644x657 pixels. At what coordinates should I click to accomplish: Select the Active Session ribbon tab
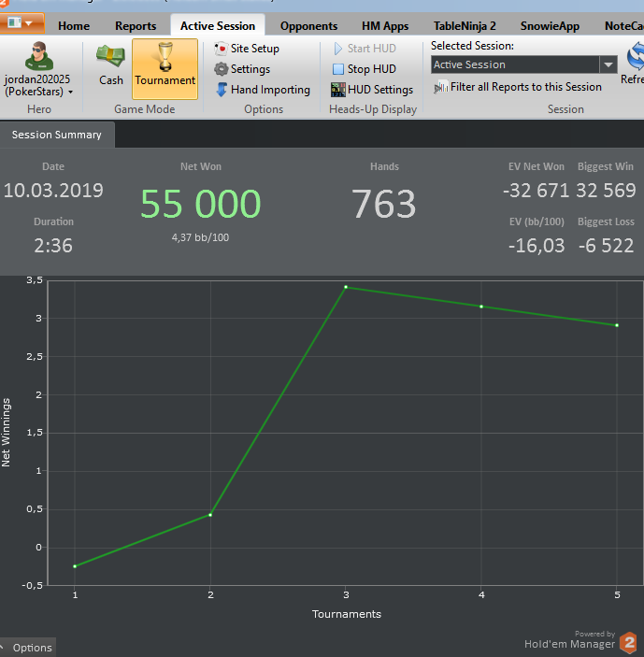tap(218, 26)
